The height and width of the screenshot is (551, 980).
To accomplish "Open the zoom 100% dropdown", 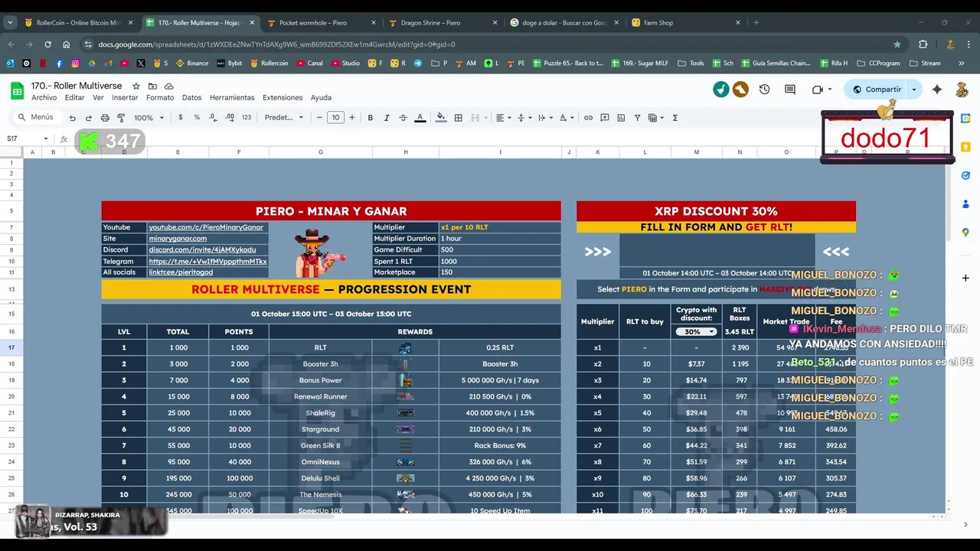I will 149,118.
